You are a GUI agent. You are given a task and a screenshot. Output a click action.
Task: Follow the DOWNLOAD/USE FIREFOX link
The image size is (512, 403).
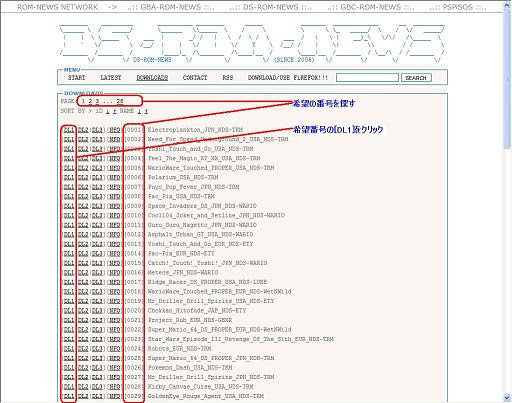(x=288, y=78)
